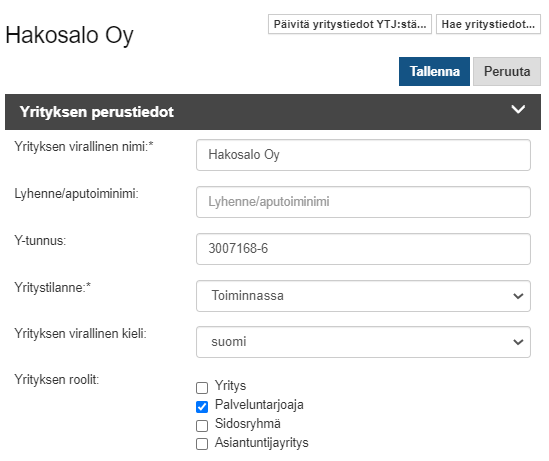
Task: Click into the Lyhenne/aputoiminimi field
Action: click(363, 202)
